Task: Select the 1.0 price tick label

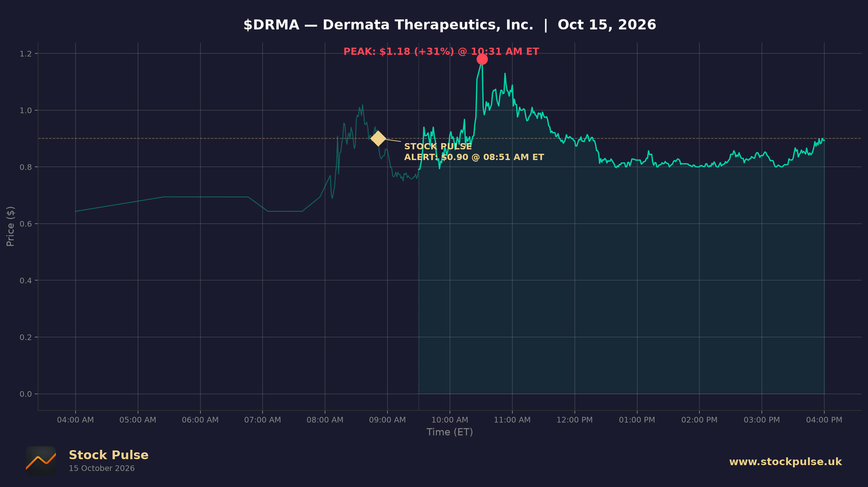Action: point(26,110)
